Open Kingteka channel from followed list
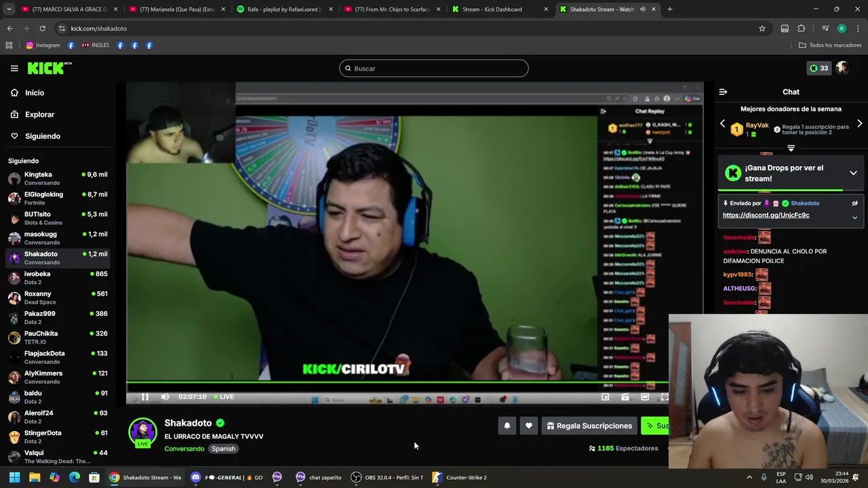 pos(58,178)
